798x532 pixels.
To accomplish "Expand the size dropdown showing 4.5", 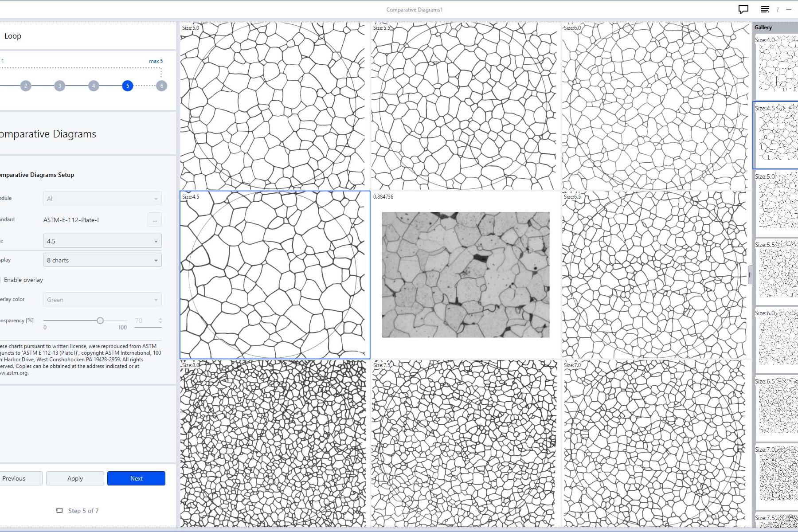I will [x=102, y=241].
